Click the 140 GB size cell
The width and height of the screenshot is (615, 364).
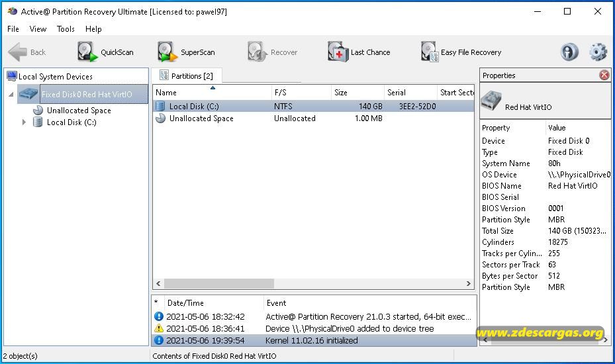coord(370,107)
